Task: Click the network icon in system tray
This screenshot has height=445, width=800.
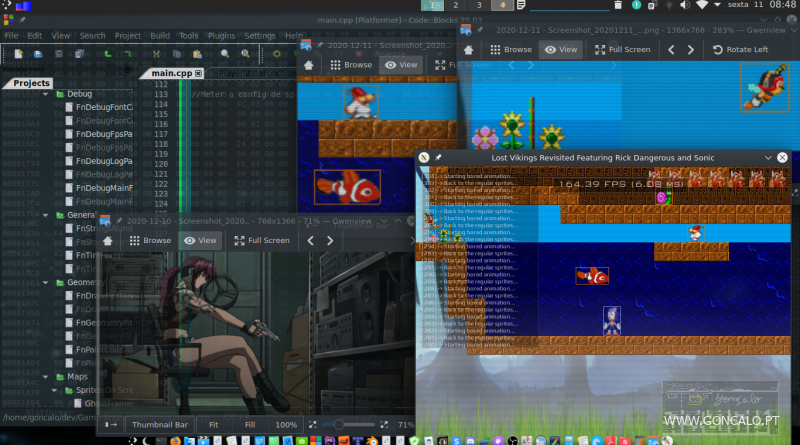Action: click(702, 5)
